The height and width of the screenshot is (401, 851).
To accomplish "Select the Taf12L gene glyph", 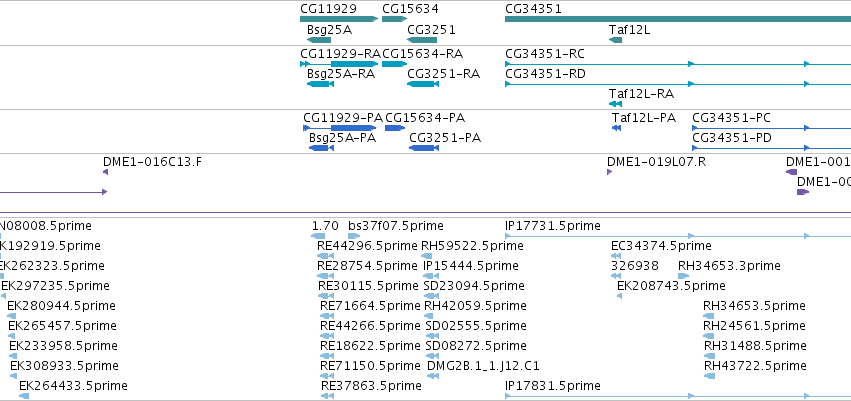I will (615, 40).
